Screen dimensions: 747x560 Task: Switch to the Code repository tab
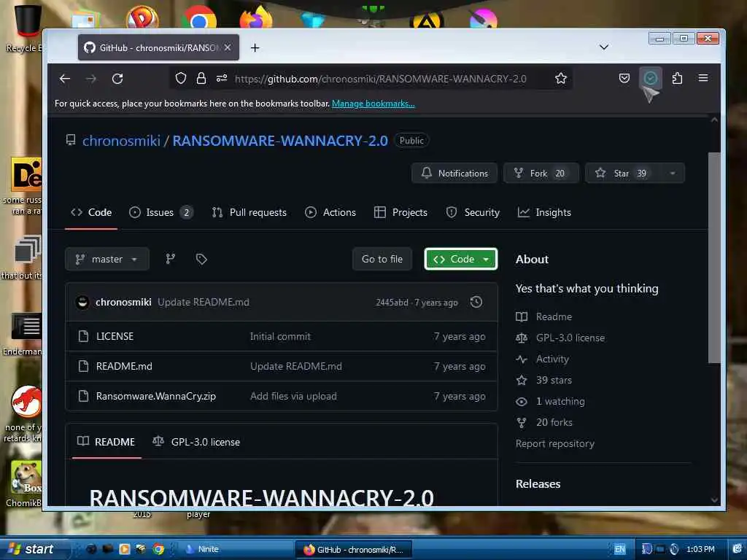click(91, 212)
